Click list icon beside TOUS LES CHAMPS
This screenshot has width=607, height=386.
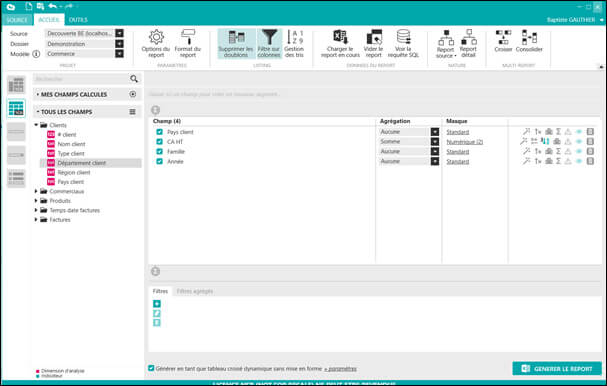click(x=132, y=112)
